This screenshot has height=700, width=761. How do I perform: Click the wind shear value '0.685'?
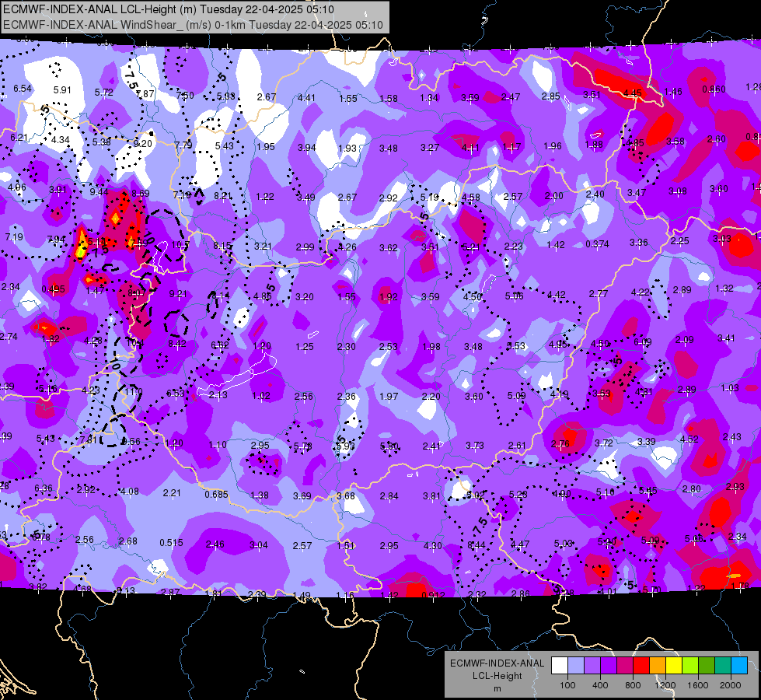point(216,495)
